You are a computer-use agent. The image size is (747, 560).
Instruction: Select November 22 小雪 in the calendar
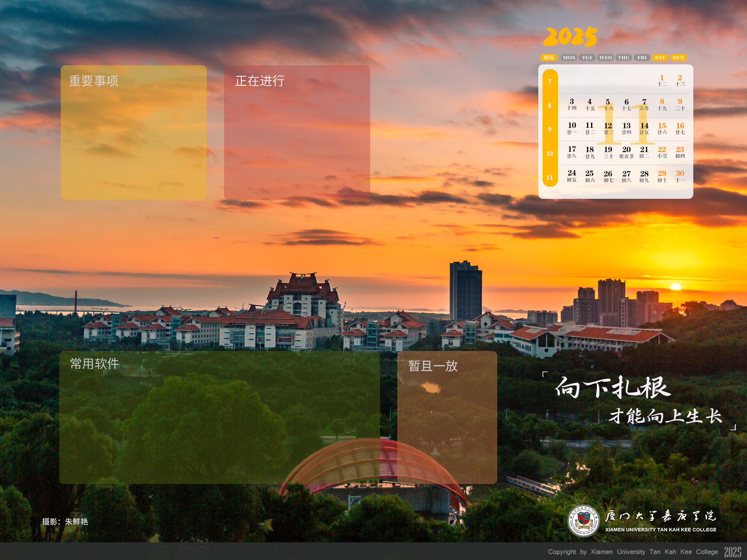662,153
